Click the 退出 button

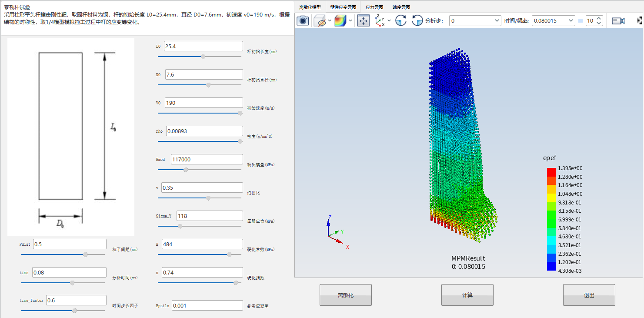(x=589, y=295)
